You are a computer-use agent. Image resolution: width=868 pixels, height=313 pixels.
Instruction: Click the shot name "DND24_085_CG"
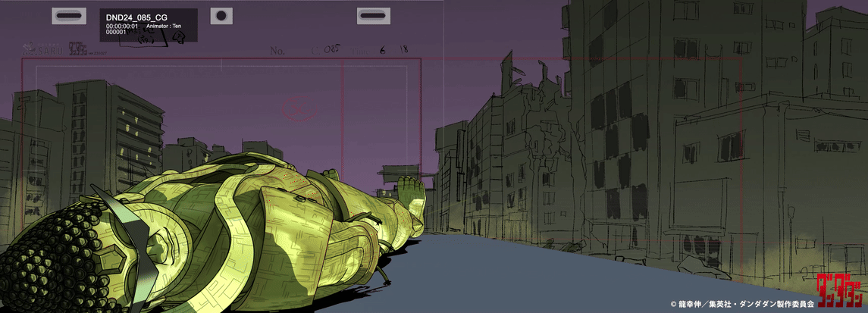coord(136,17)
